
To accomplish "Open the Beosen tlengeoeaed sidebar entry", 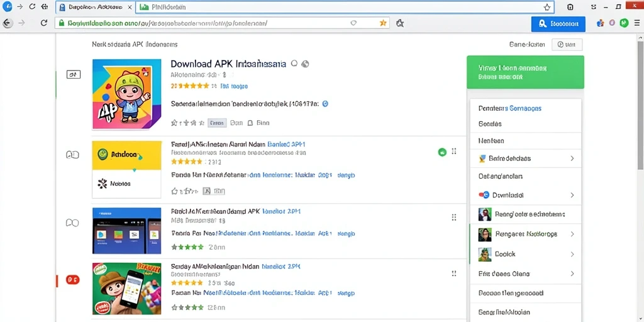I will point(511,293).
